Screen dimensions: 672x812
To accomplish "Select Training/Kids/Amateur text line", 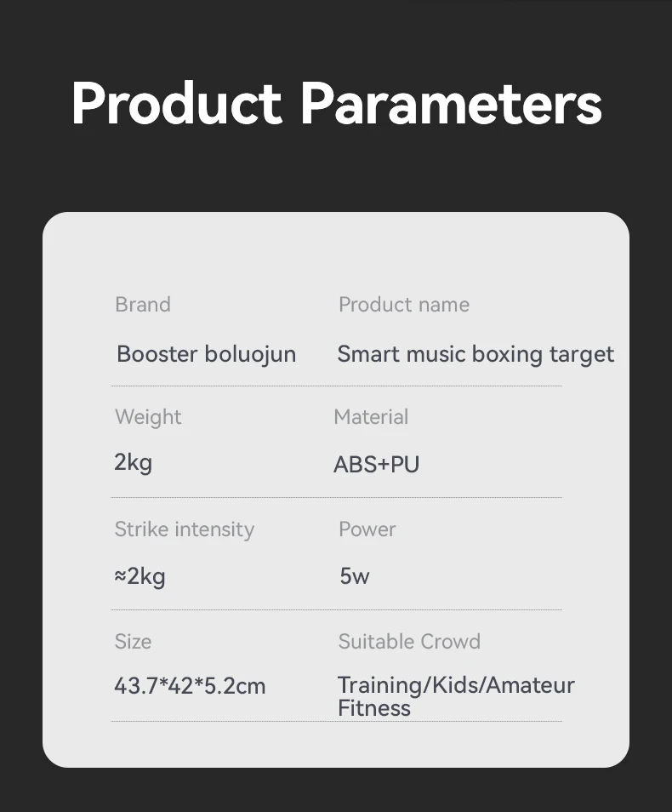I will [x=456, y=685].
